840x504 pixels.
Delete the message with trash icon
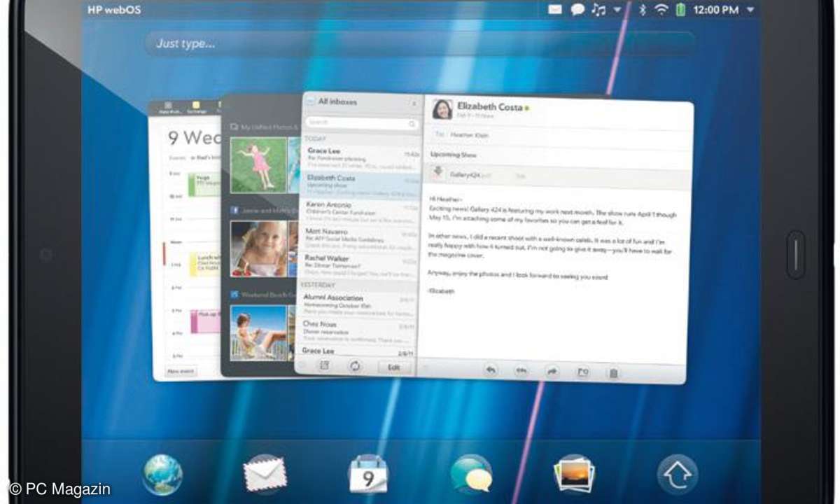click(x=613, y=373)
